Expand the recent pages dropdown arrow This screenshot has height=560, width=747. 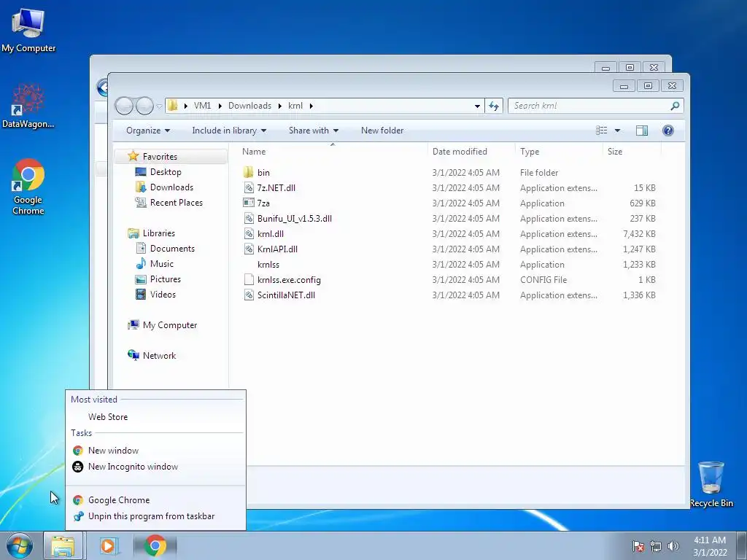pos(160,106)
